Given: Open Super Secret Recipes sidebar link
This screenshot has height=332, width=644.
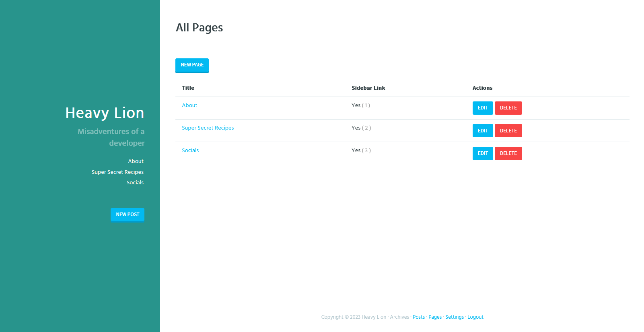Looking at the screenshot, I should 117,172.
